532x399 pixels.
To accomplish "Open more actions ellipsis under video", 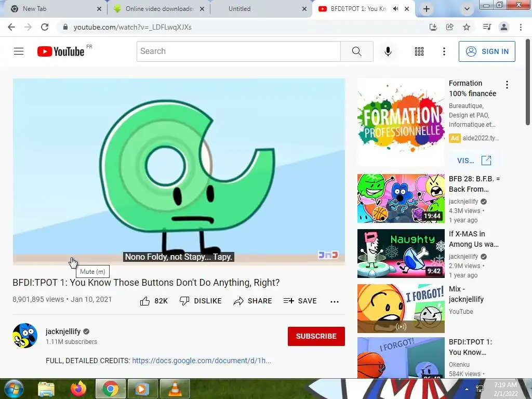I will pyautogui.click(x=335, y=301).
